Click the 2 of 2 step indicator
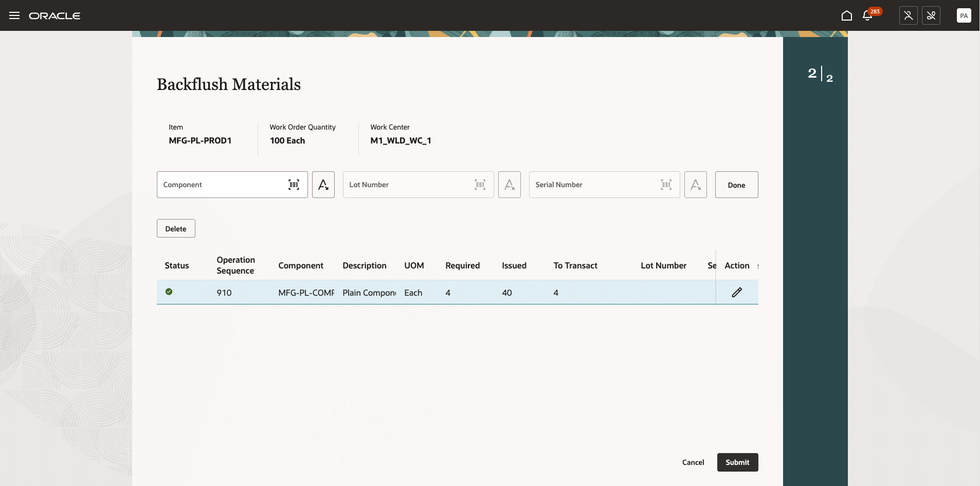Viewport: 980px width, 486px height. pos(821,75)
